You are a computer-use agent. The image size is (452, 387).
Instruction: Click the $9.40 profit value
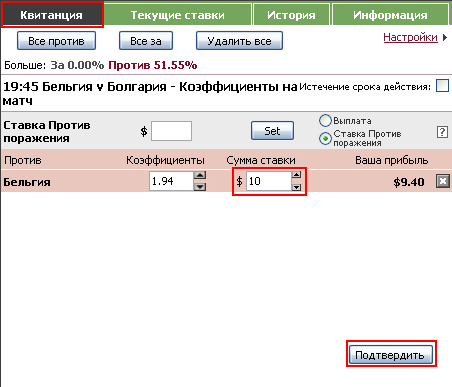[409, 182]
